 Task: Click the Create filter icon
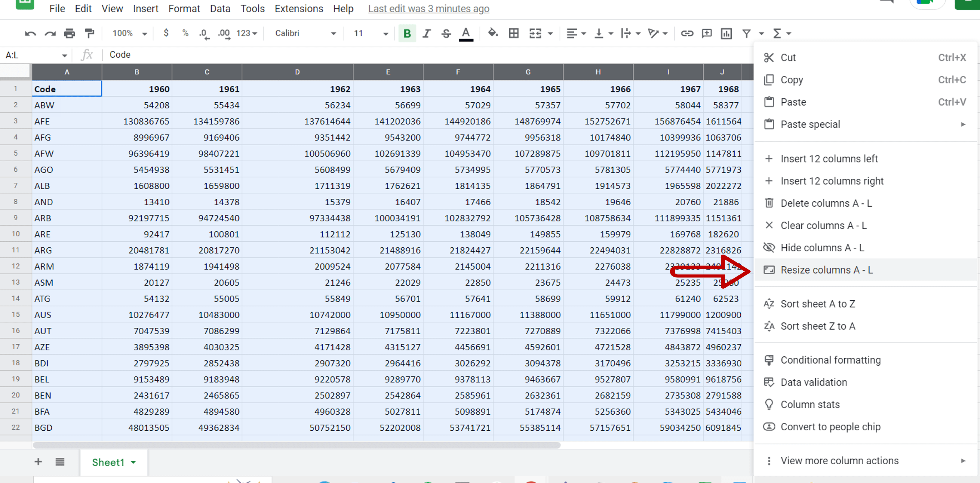pyautogui.click(x=746, y=33)
